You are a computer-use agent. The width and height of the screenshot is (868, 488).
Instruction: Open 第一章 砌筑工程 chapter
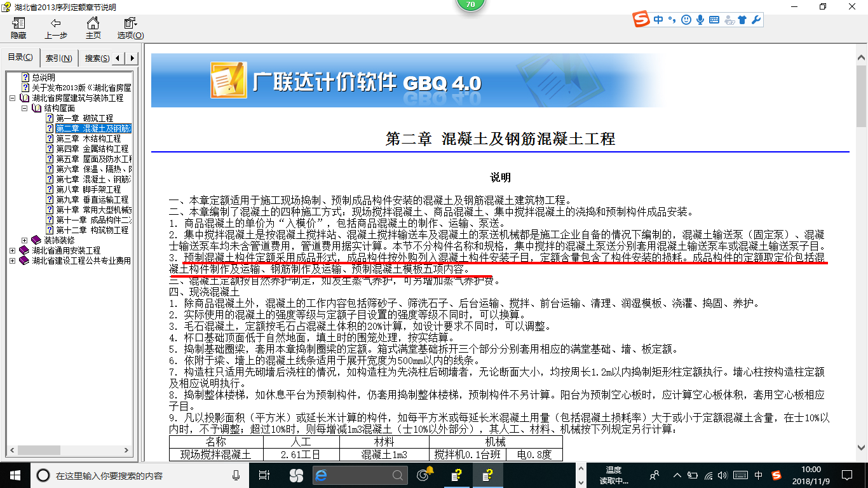[85, 118]
